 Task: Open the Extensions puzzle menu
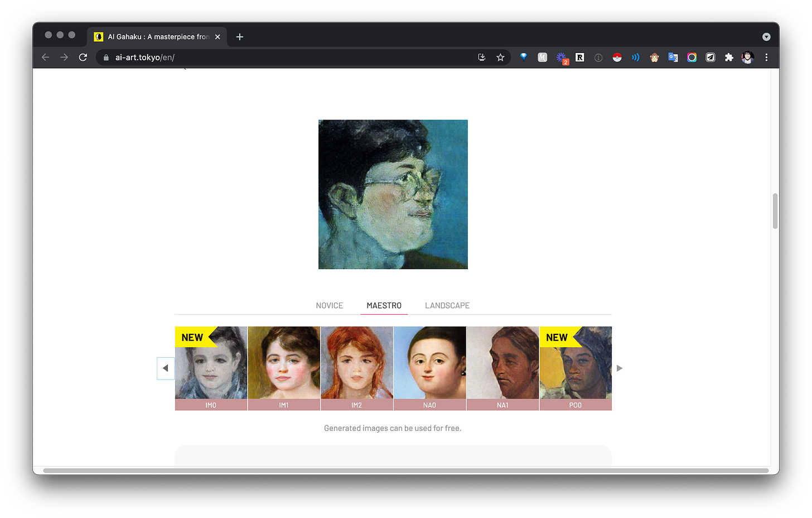point(729,57)
